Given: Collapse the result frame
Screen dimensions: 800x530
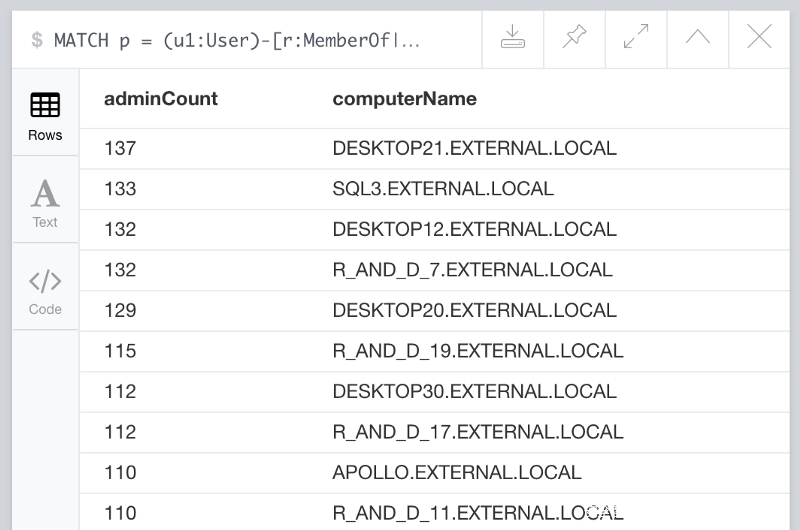Looking at the screenshot, I should 698,38.
